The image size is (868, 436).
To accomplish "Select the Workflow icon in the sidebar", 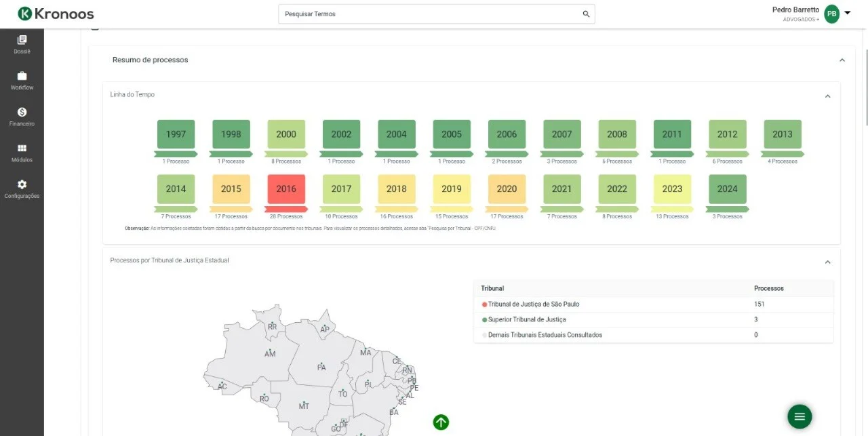I will tap(22, 78).
